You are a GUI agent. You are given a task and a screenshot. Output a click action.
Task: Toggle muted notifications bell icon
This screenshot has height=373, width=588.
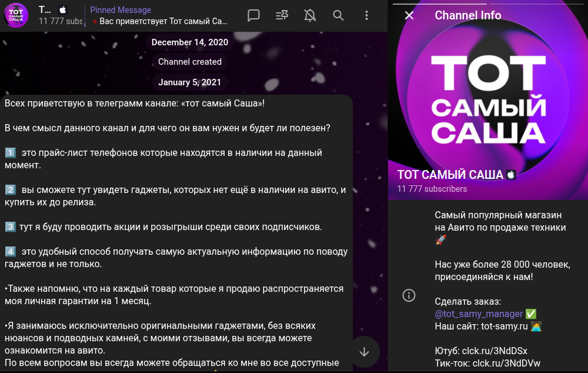310,15
